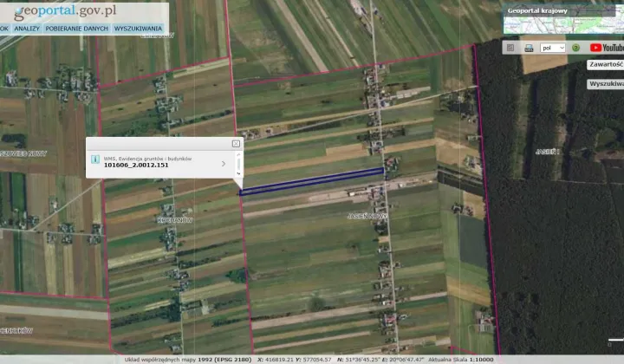Click the JASIEŃ NOWY map label
This screenshot has width=624, height=364.
(x=367, y=217)
